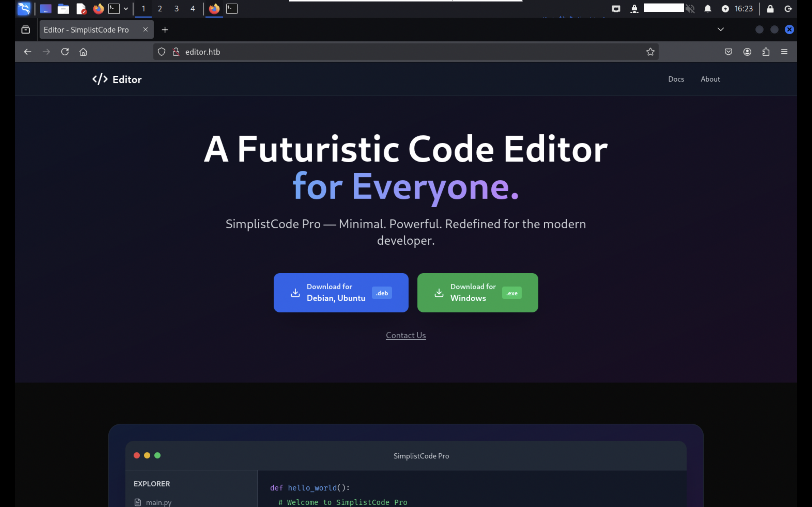Click the insecure connection padlock icon
The image size is (812, 507).
point(176,52)
